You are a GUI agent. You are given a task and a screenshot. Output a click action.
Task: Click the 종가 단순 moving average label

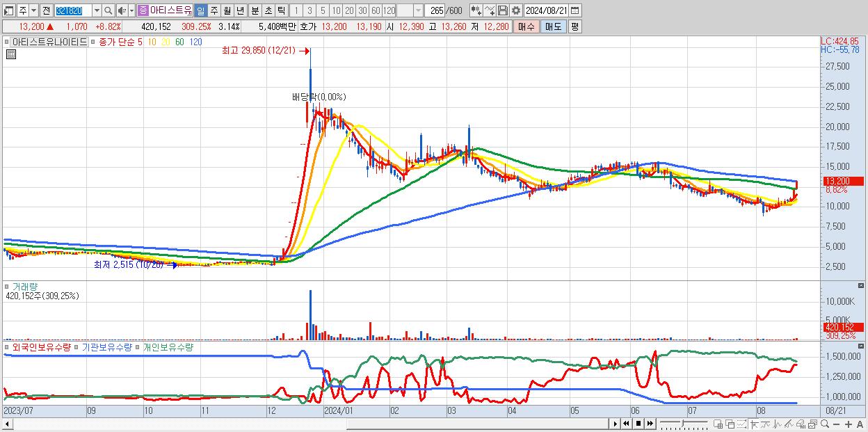point(117,42)
